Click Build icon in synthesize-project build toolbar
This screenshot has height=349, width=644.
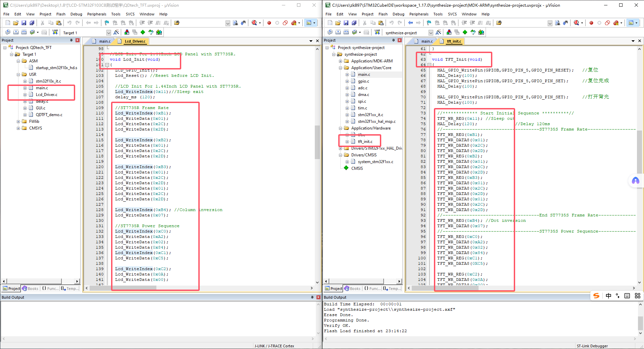coord(338,32)
